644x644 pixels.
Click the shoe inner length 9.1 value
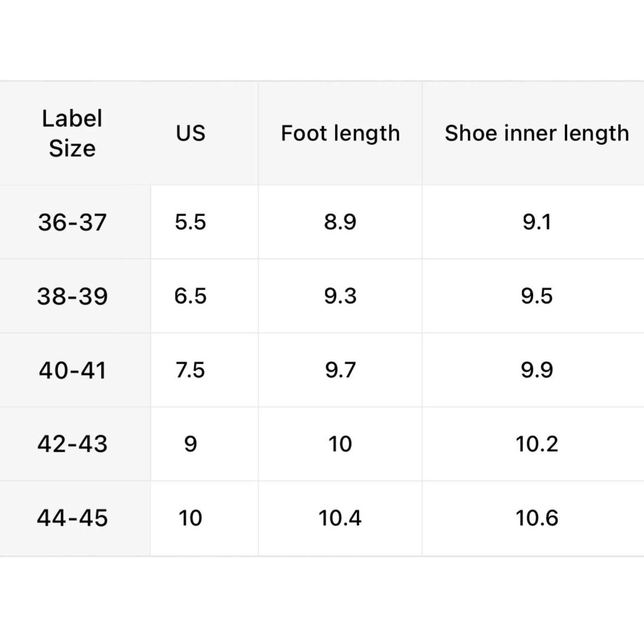536,222
